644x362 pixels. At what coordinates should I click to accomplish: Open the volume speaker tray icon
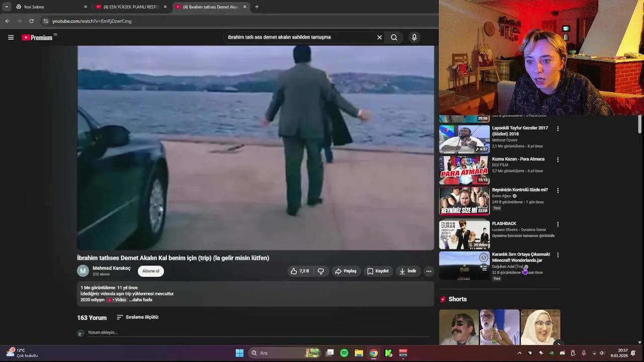[602, 353]
